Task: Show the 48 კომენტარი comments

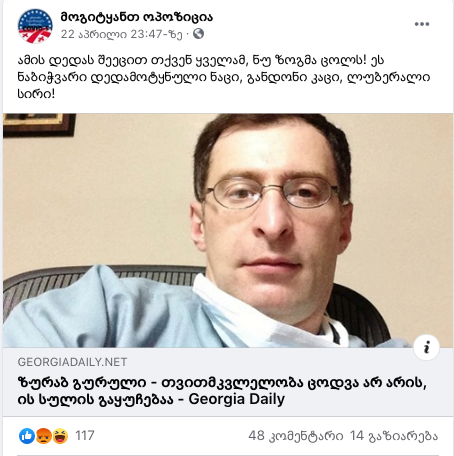Action: (296, 436)
